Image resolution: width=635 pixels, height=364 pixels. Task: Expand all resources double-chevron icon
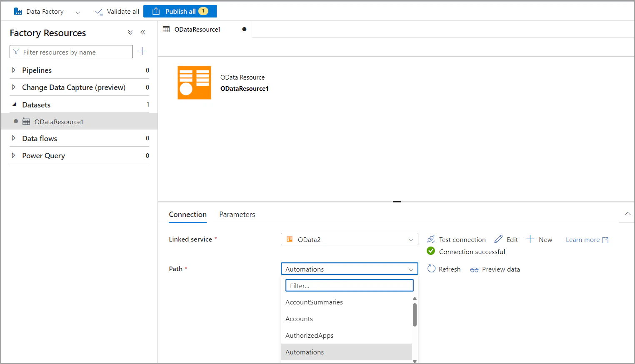[130, 32]
